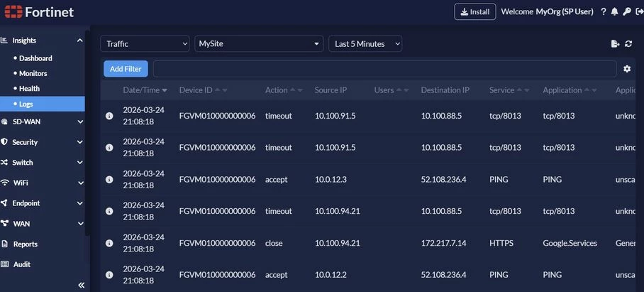Click the Security shield icon
Viewport: 644px width, 292px height.
[x=4, y=142]
